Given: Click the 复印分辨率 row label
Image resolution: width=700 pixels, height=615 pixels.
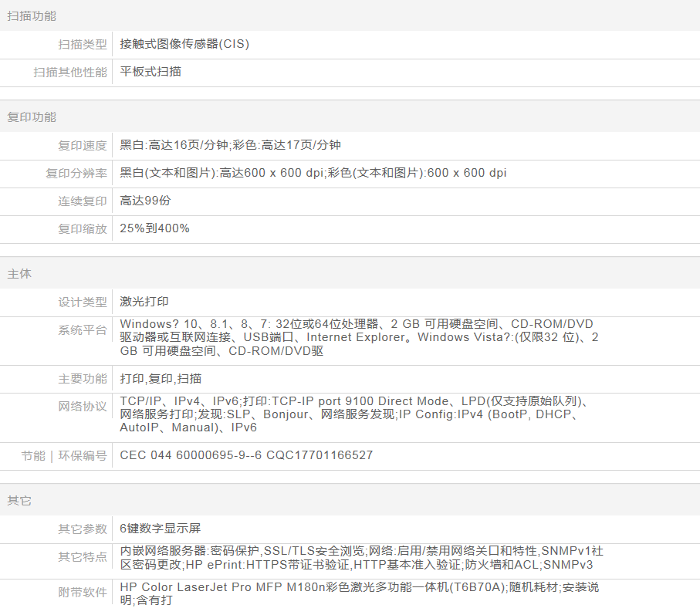Looking at the screenshot, I should click(x=76, y=174).
